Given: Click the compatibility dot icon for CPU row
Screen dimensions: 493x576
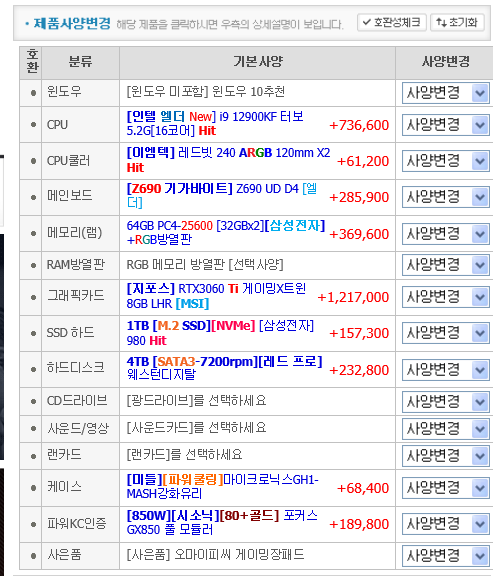Looking at the screenshot, I should (x=33, y=125).
